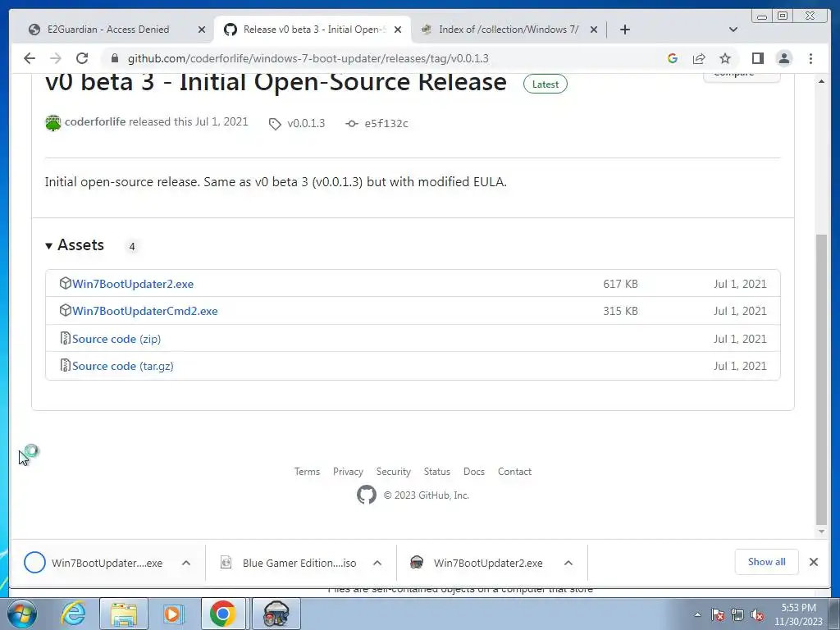The width and height of the screenshot is (840, 630).
Task: Open the tab search dropdown
Action: [733, 30]
